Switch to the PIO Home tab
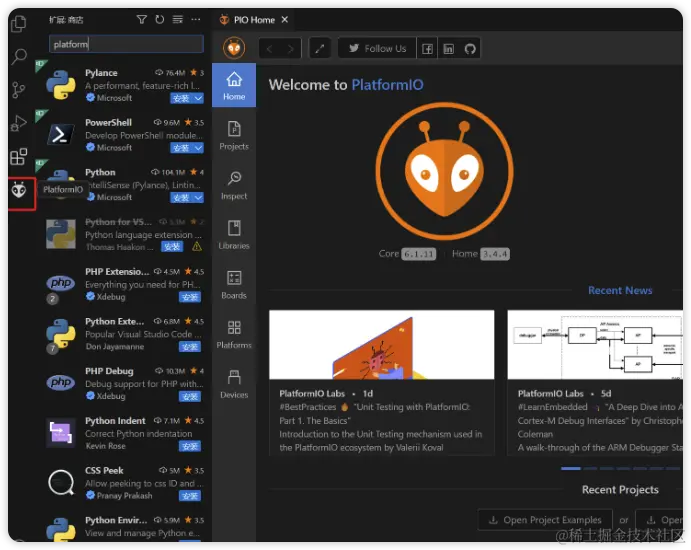The width and height of the screenshot is (691, 550). point(254,20)
